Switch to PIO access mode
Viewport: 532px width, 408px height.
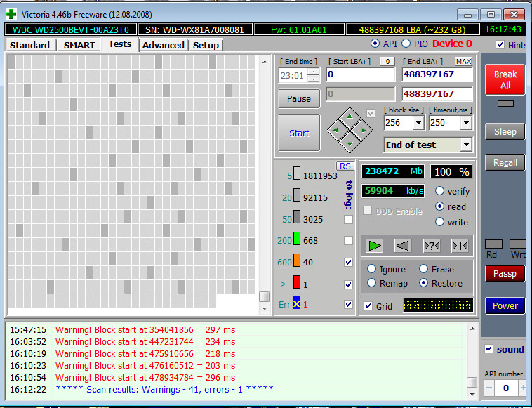pyautogui.click(x=406, y=44)
